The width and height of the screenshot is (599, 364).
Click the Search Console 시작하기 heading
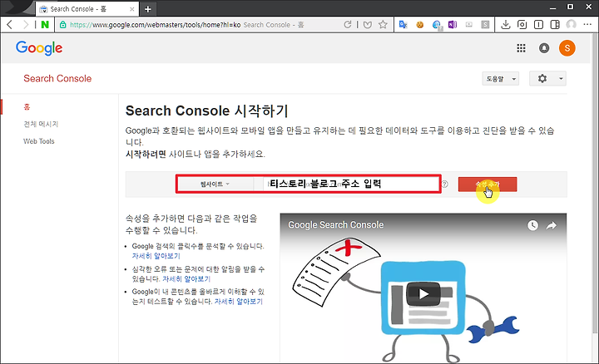206,111
